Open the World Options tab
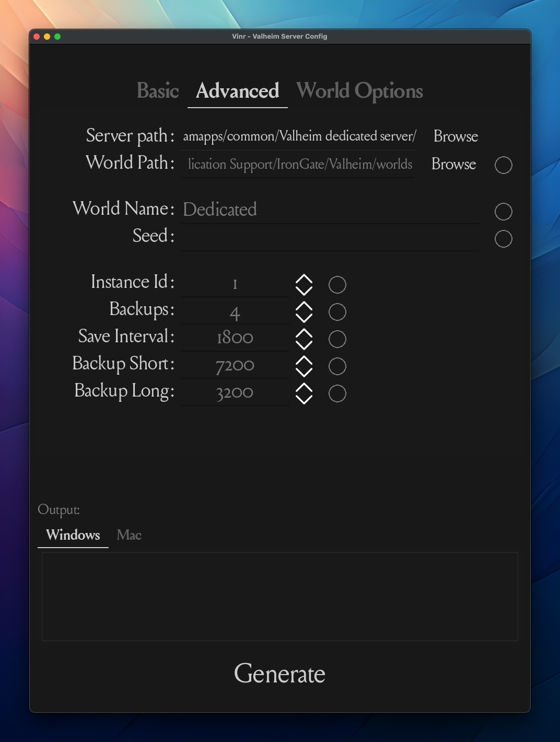 pyautogui.click(x=359, y=91)
